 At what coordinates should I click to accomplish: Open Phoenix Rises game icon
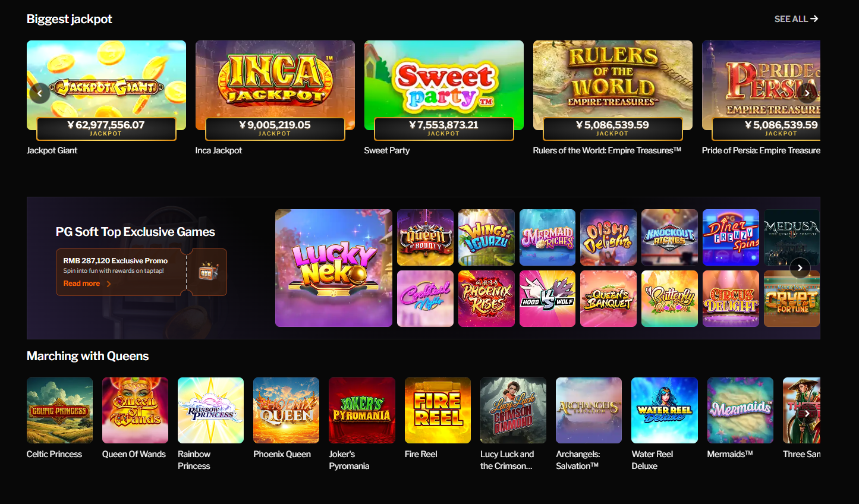tap(486, 298)
